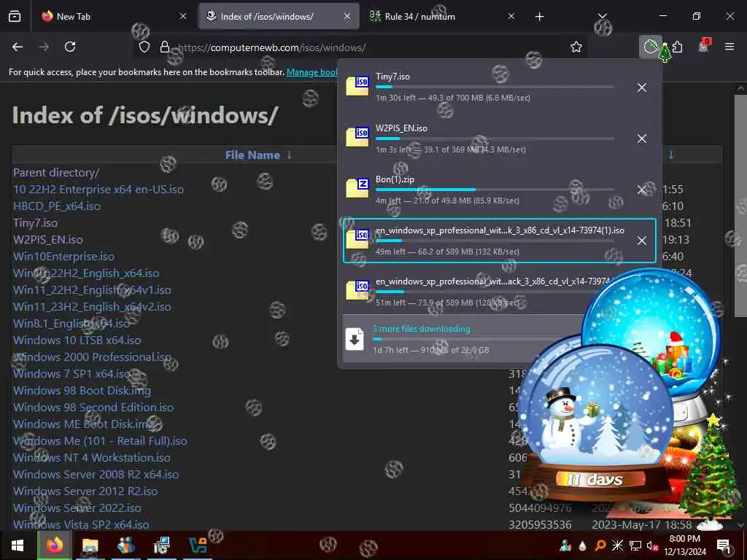Open the Manage bookmarks link
This screenshot has width=747, height=560.
312,72
